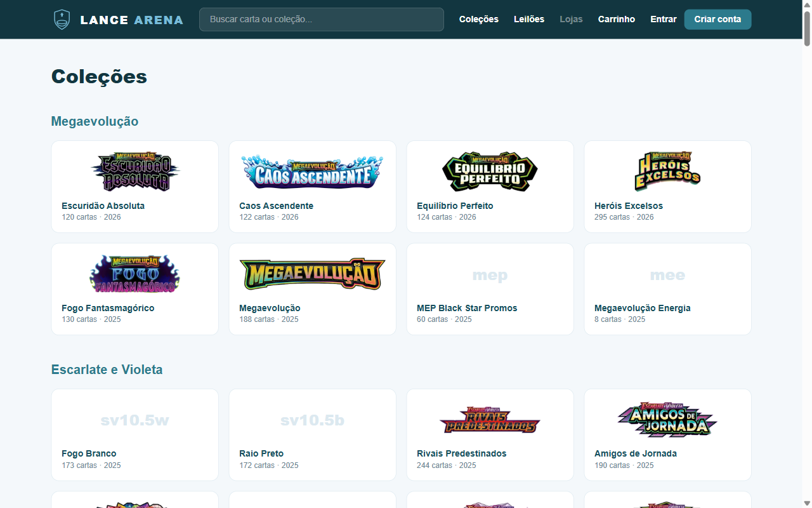Click the Megaevolução base set logo

click(x=313, y=274)
